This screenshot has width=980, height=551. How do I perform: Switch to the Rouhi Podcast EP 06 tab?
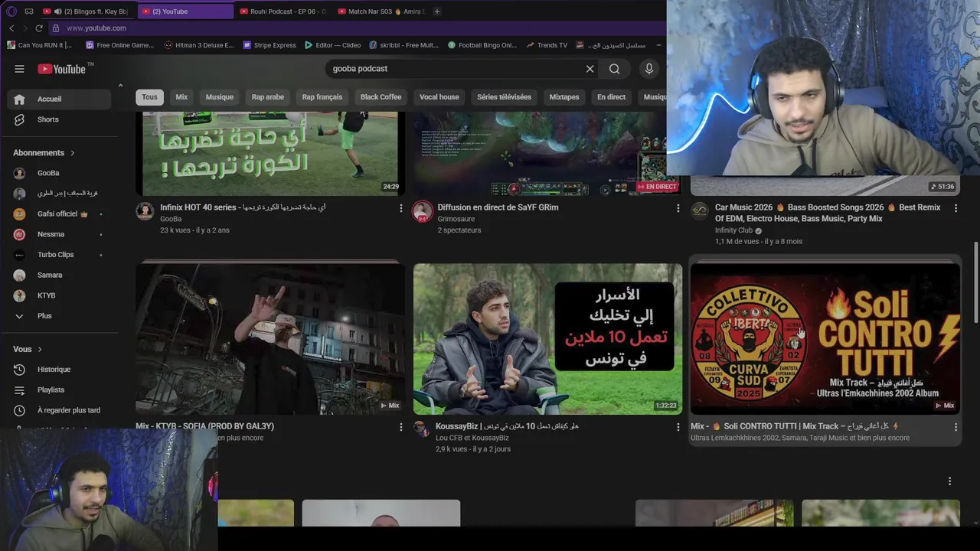click(283, 11)
